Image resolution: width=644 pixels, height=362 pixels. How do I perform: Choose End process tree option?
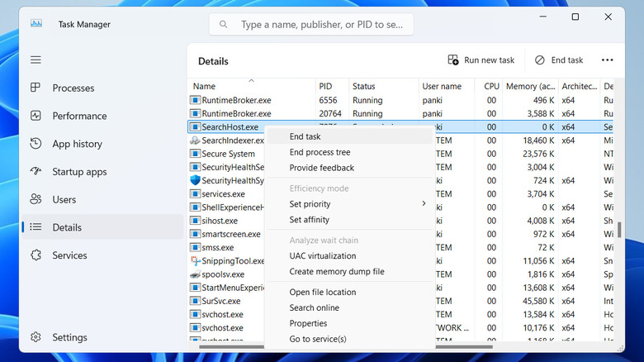[320, 152]
